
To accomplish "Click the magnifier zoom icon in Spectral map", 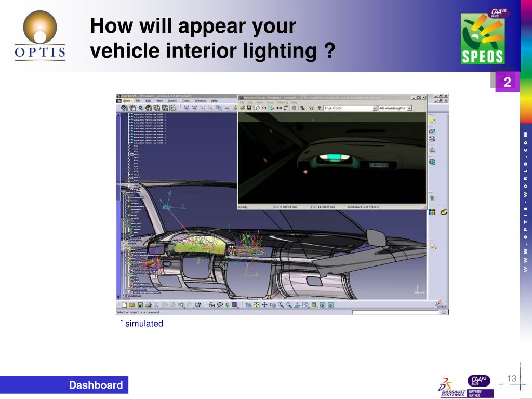I will pyautogui.click(x=258, y=108).
